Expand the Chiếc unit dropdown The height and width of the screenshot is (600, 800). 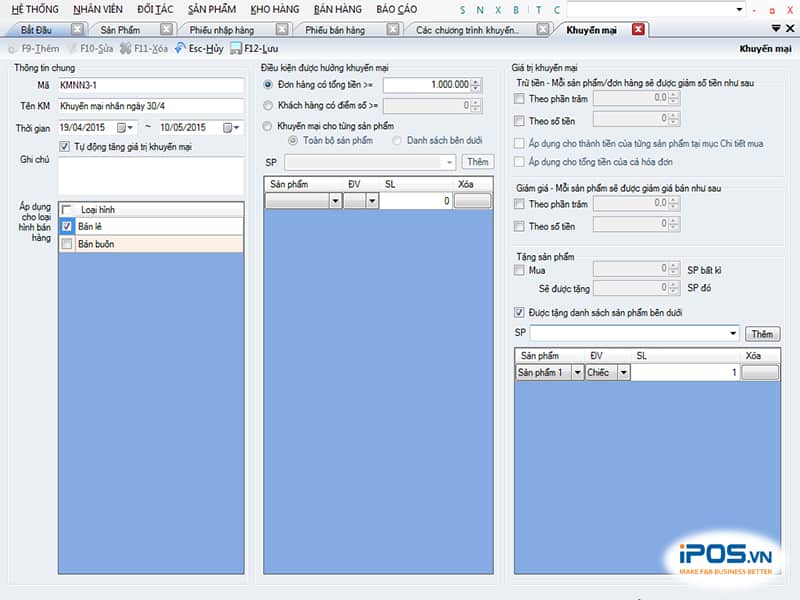click(623, 372)
